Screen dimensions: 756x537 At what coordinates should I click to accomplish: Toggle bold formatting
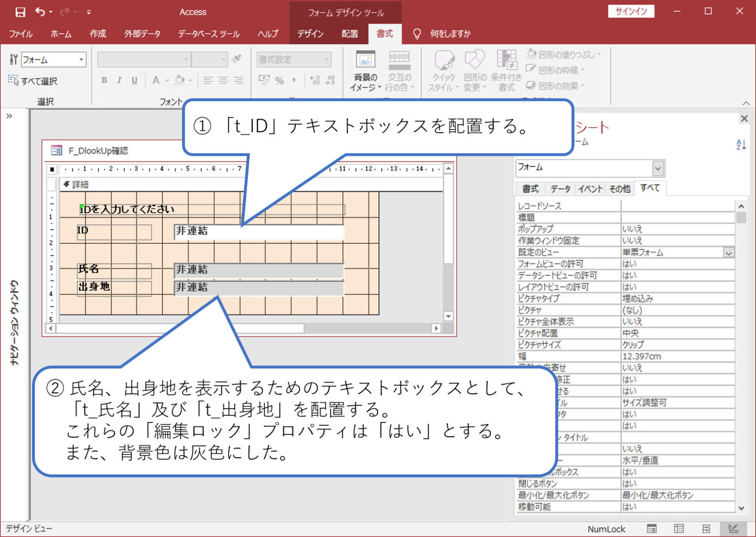(104, 80)
